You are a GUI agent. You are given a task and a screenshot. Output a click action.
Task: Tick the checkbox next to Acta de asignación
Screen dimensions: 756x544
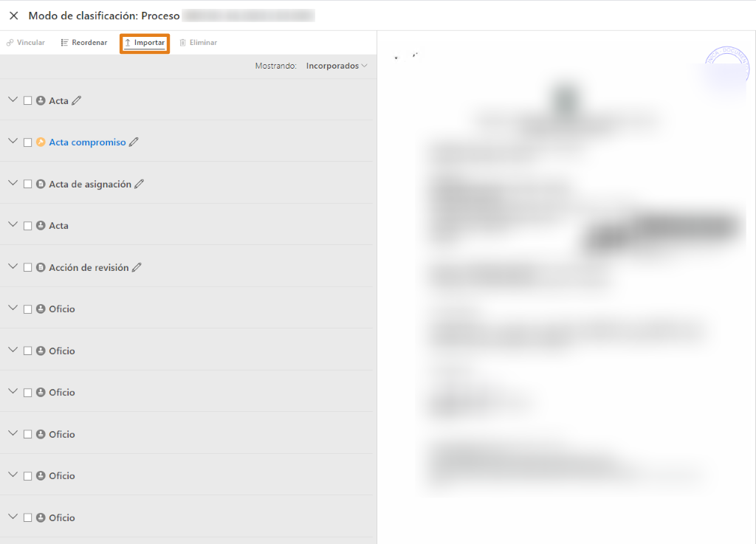tap(27, 184)
